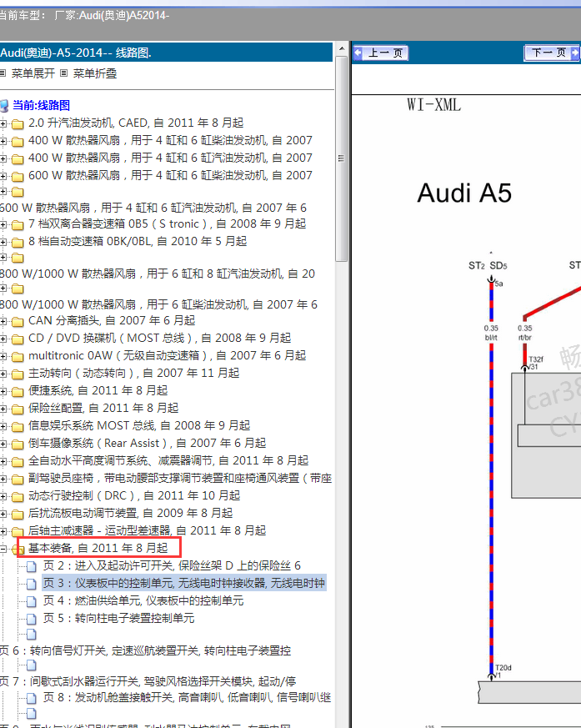This screenshot has height=728, width=581.
Task: Expand the 便捷系统 node
Action: (3, 391)
